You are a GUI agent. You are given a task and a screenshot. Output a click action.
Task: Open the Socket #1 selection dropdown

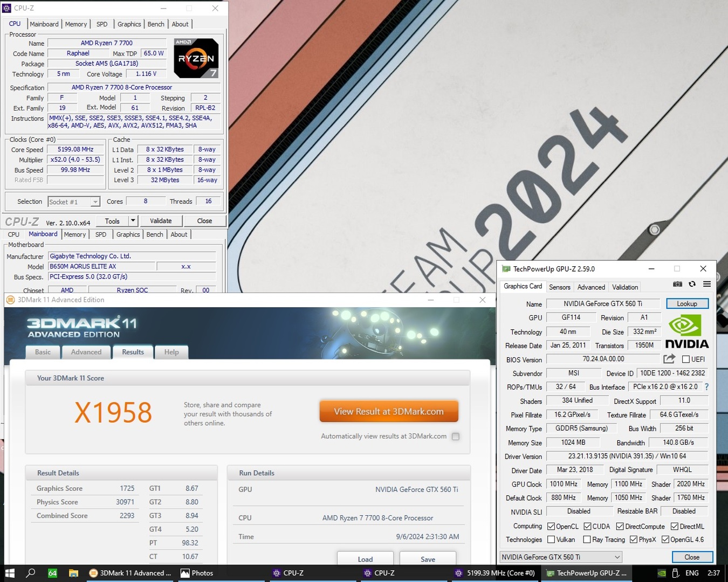(74, 202)
